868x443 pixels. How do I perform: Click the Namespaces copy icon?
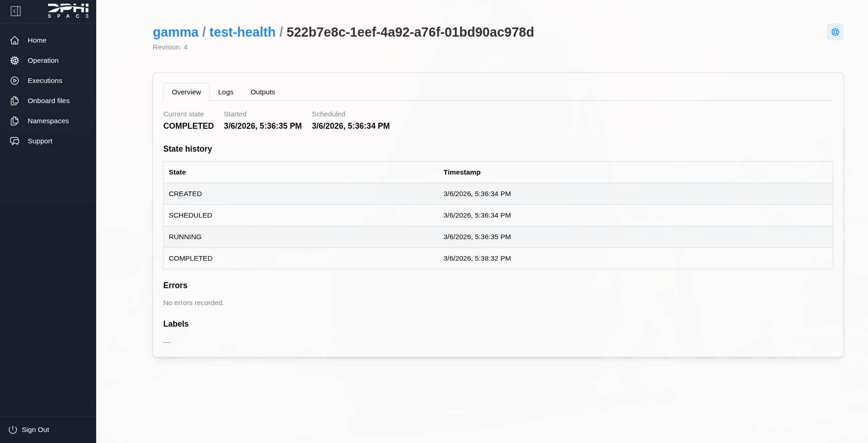pyautogui.click(x=15, y=121)
